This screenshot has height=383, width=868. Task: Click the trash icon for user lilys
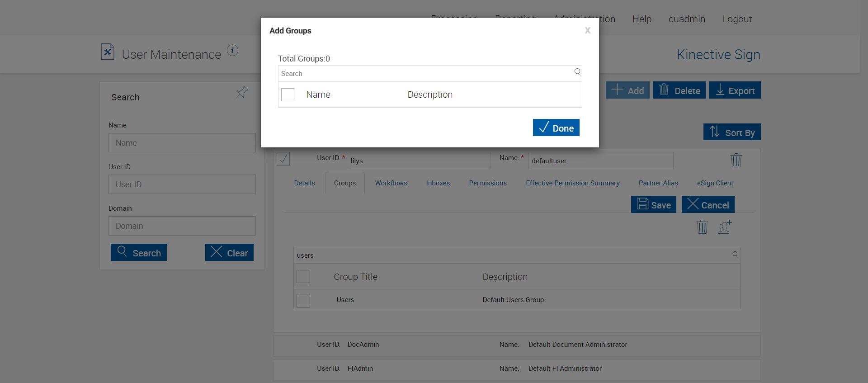[736, 161]
